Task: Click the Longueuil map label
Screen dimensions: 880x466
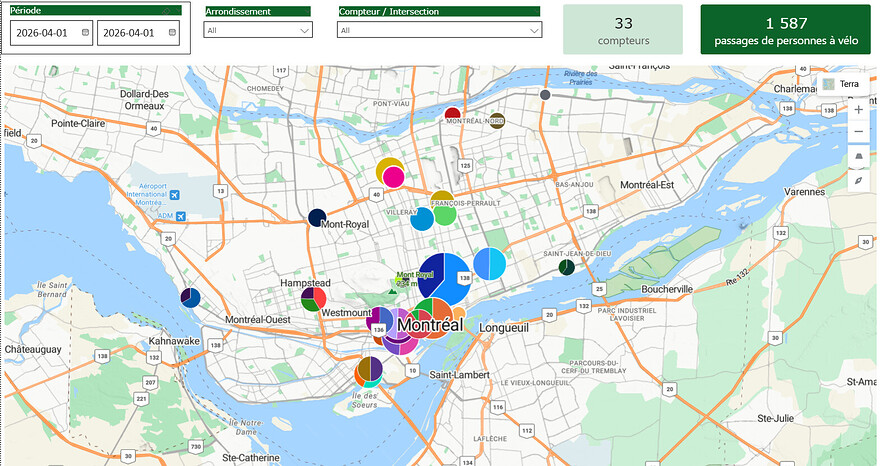Action: pyautogui.click(x=504, y=327)
